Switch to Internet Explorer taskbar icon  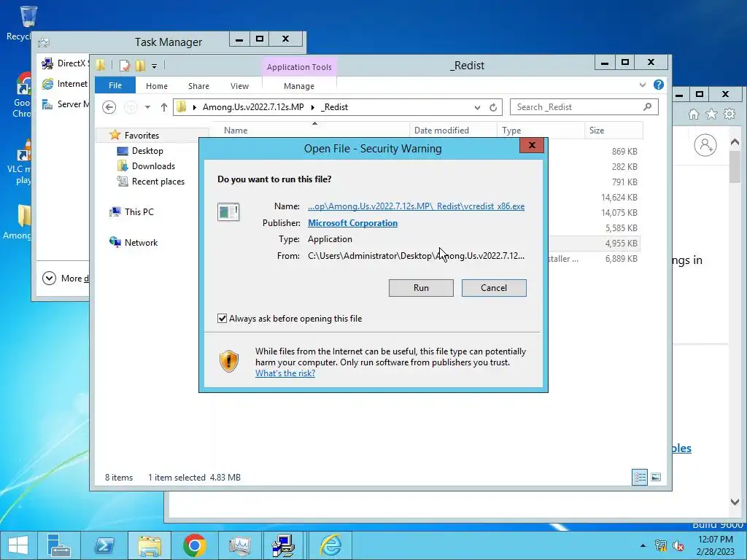(330, 545)
